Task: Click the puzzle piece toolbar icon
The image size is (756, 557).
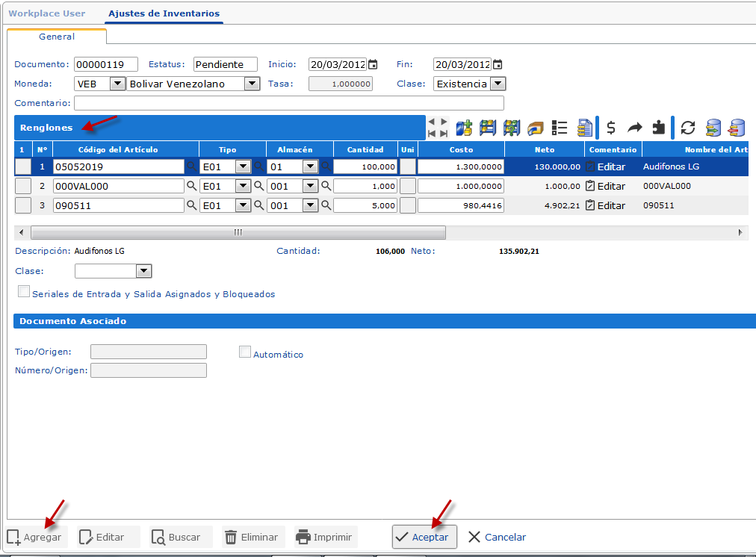Action: (x=658, y=128)
